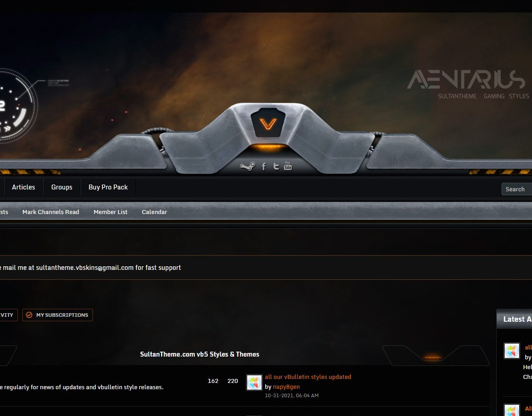Select Mark Channels Read

(51, 212)
